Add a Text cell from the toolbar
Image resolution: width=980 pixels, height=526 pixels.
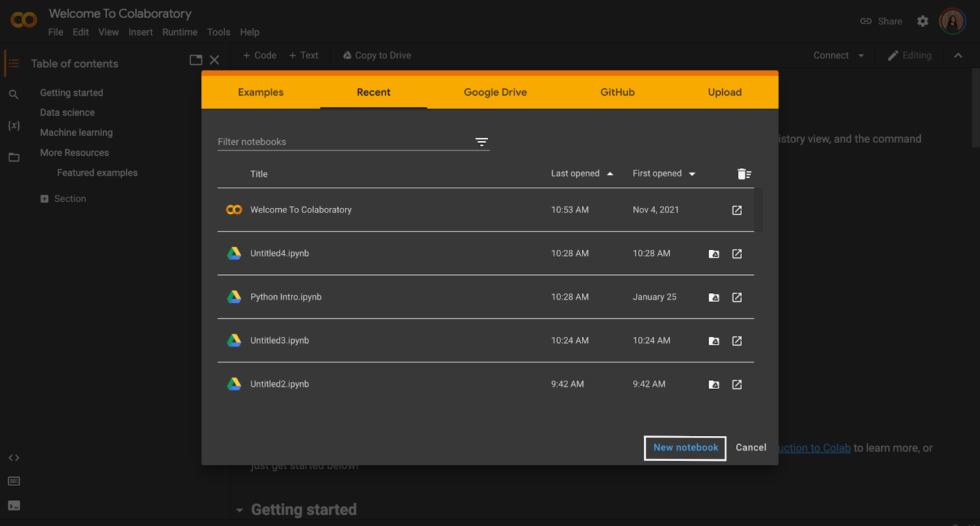(304, 56)
